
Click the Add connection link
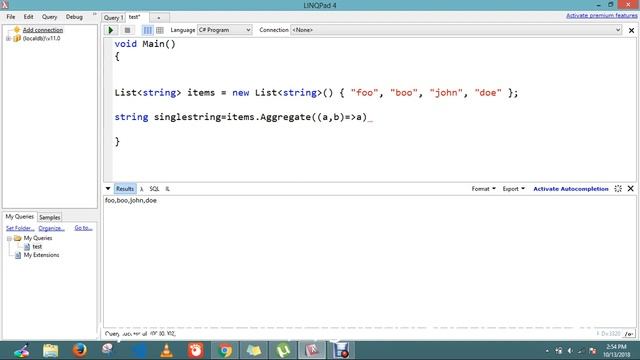click(43, 30)
